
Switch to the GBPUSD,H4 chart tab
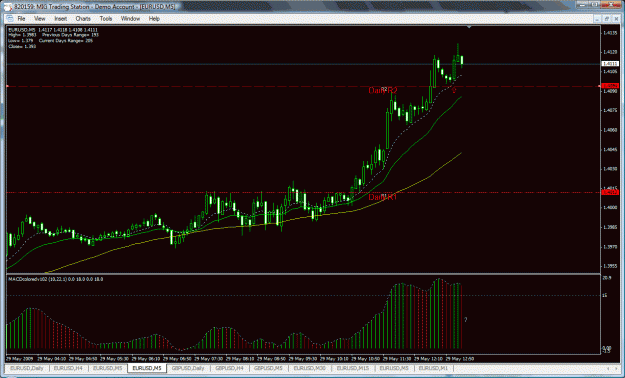(x=229, y=368)
